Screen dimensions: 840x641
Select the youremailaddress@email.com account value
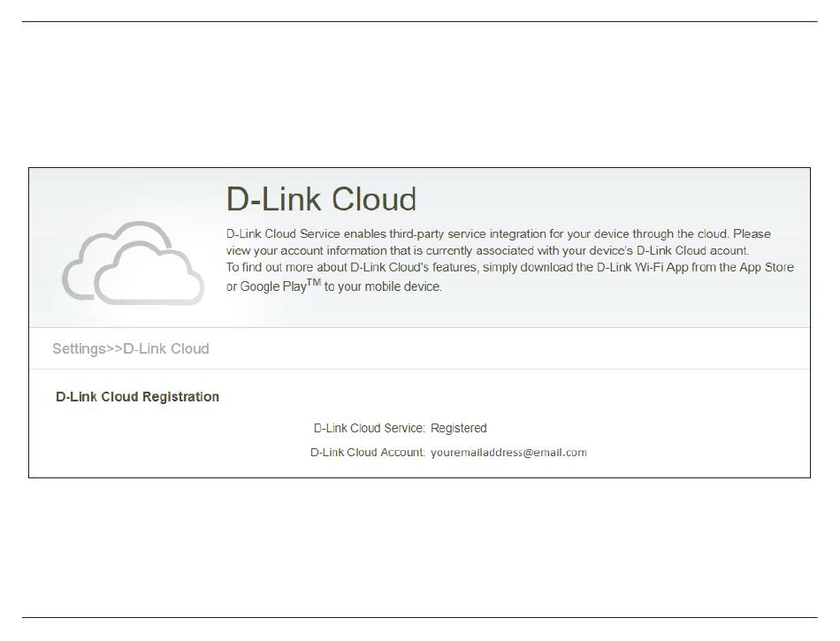(508, 453)
